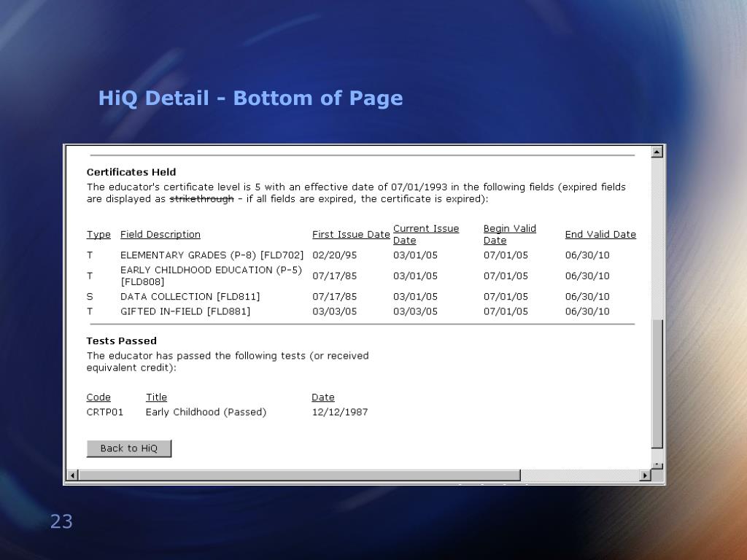Click the Back to HiQ button
This screenshot has height=560, width=747.
pos(128,448)
